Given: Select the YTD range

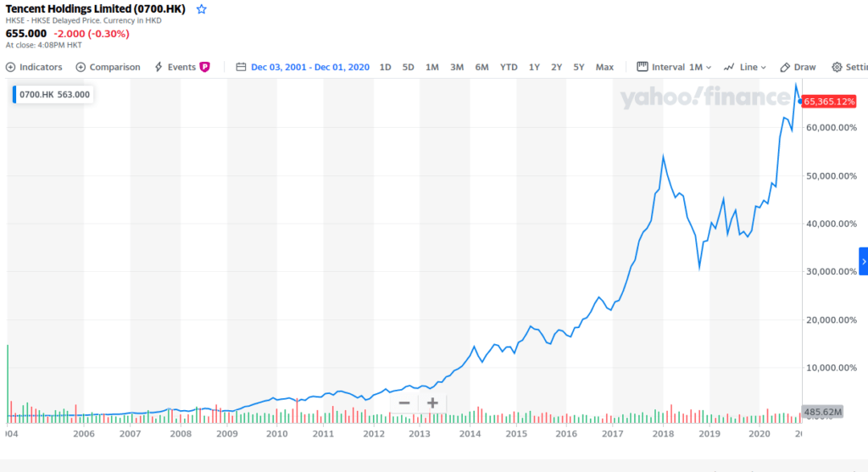Looking at the screenshot, I should click(x=509, y=67).
